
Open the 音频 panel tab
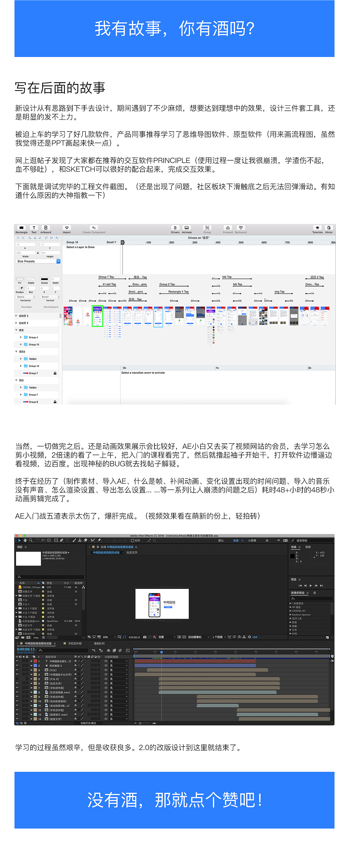pyautogui.click(x=308, y=547)
